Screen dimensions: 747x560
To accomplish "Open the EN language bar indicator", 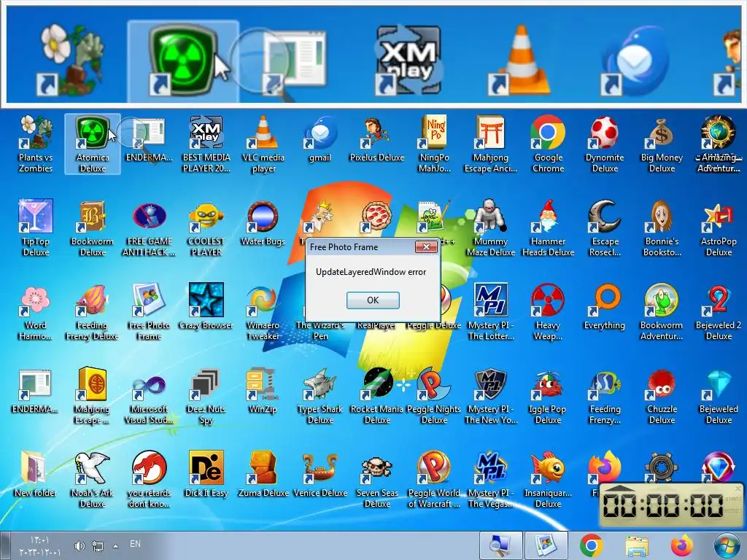I will pyautogui.click(x=135, y=544).
